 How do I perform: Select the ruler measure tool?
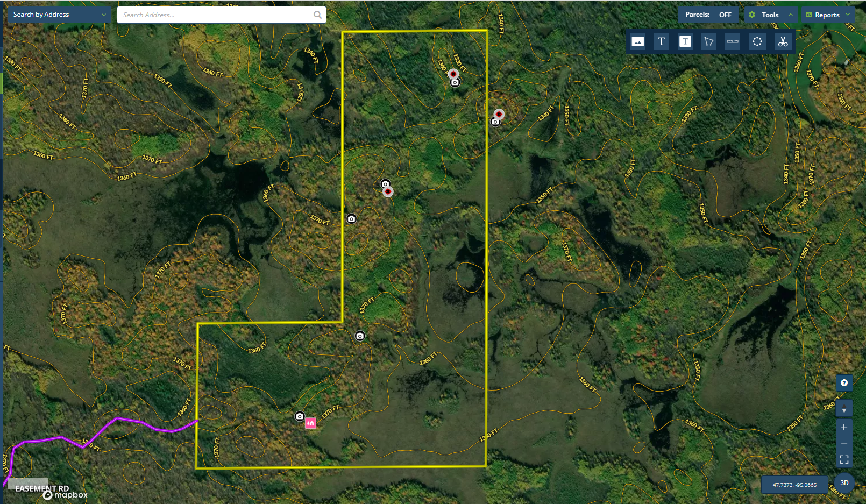click(733, 41)
